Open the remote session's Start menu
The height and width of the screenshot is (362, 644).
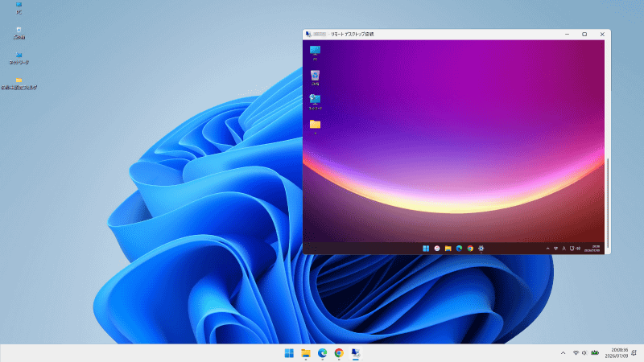click(426, 249)
